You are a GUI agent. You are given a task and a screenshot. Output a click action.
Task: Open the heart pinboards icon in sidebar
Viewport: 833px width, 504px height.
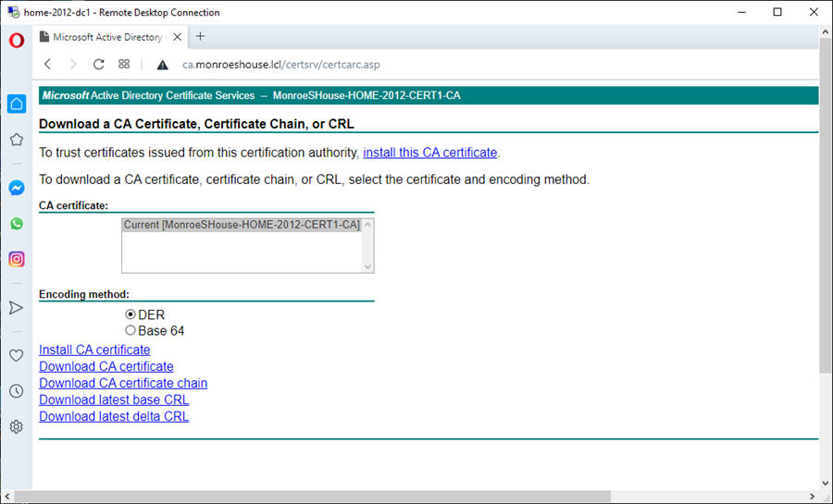tap(17, 355)
